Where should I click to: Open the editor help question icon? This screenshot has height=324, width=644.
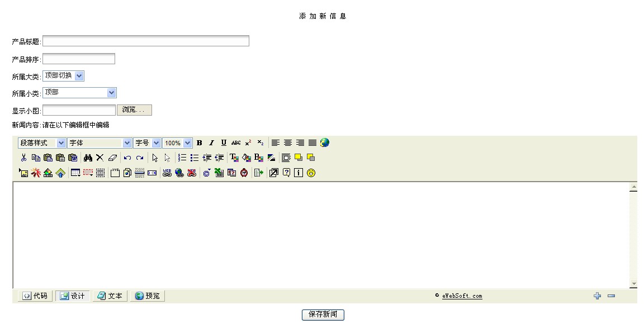[286, 173]
